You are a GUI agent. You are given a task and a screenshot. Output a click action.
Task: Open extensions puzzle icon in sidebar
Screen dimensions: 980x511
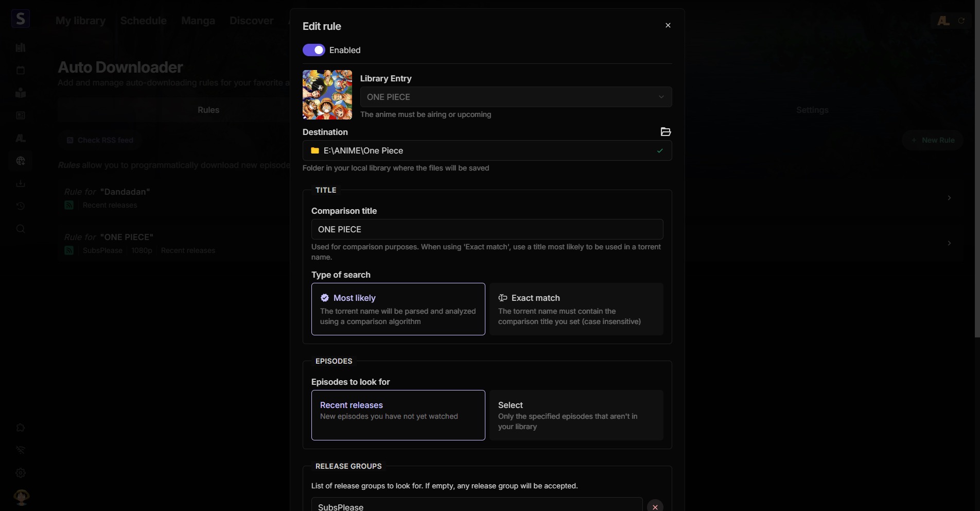tap(21, 428)
